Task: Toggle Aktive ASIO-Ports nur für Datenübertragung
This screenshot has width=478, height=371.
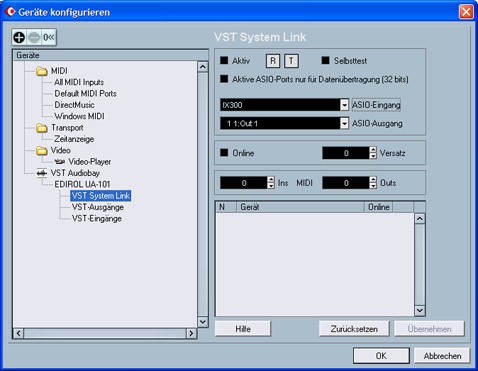Action: (x=224, y=79)
